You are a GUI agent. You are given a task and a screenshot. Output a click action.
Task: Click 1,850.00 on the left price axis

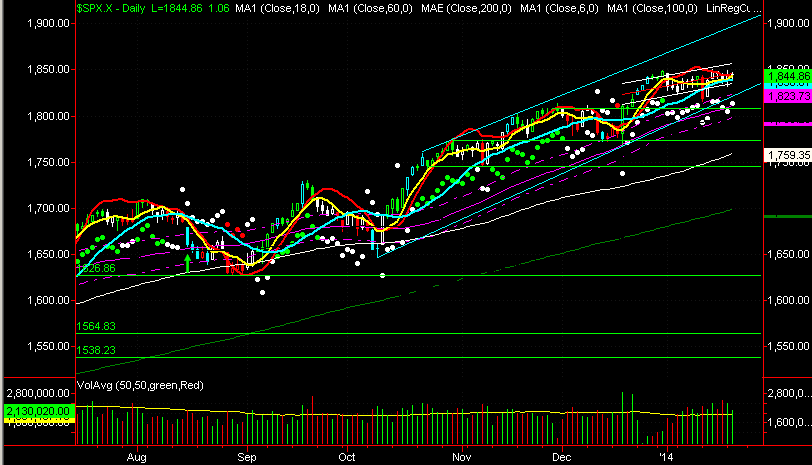pos(48,69)
